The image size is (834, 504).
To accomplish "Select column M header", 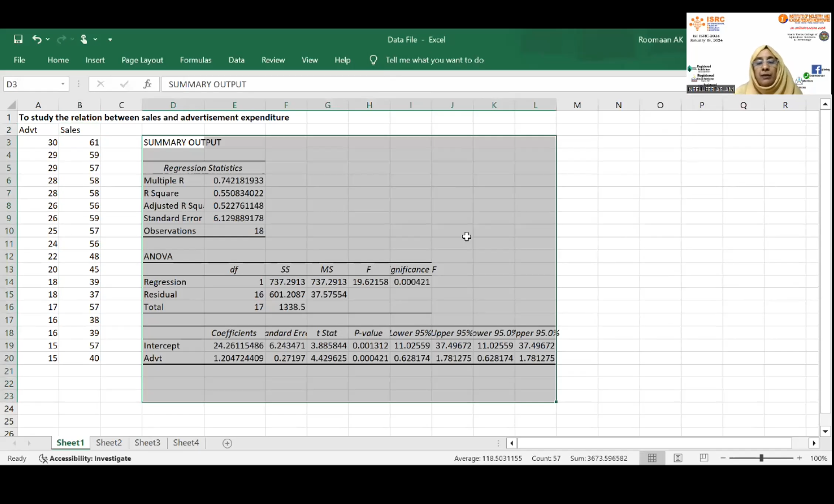I will click(577, 105).
